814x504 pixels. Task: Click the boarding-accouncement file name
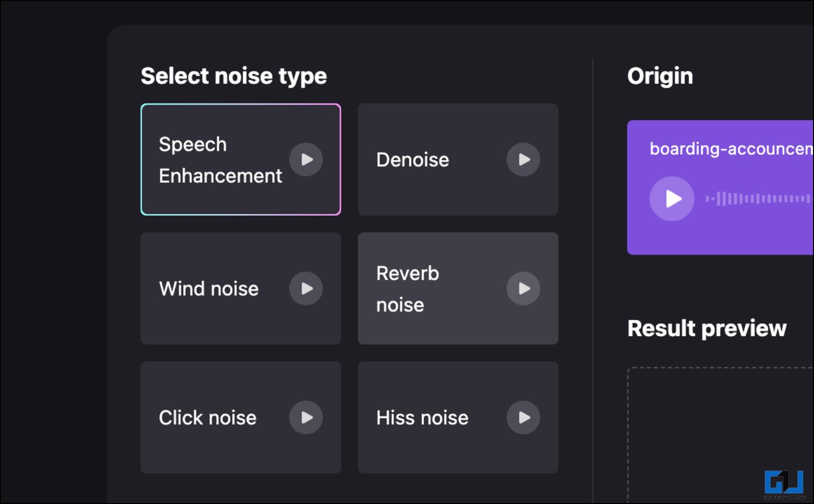tap(731, 149)
